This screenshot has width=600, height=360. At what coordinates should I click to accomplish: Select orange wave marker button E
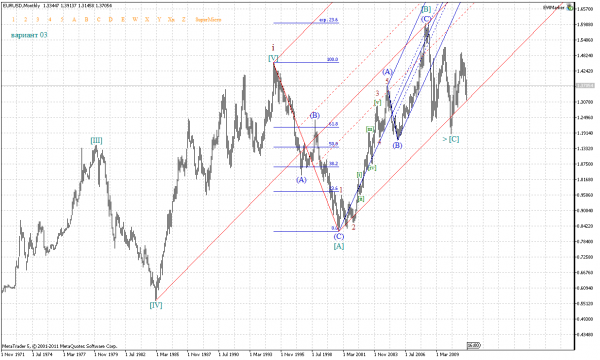(123, 20)
